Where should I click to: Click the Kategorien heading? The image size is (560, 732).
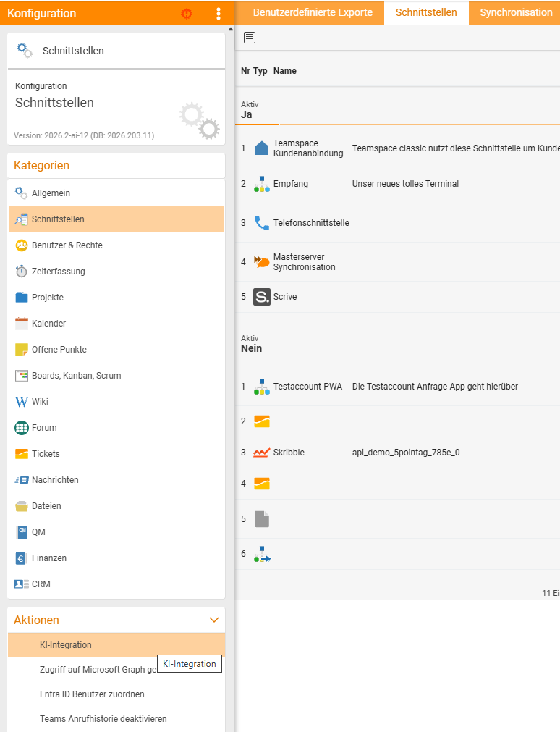(x=41, y=166)
